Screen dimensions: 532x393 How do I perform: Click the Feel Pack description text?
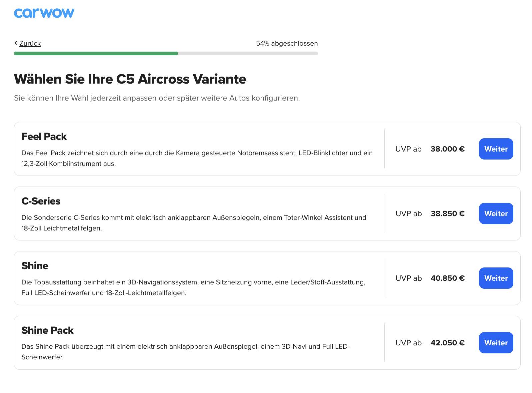click(197, 158)
